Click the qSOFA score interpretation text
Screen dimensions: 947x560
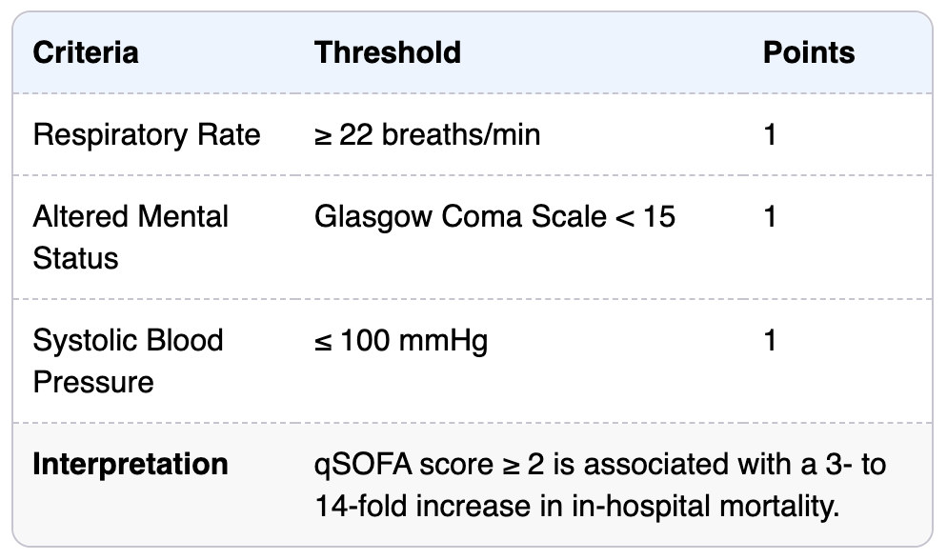(599, 485)
